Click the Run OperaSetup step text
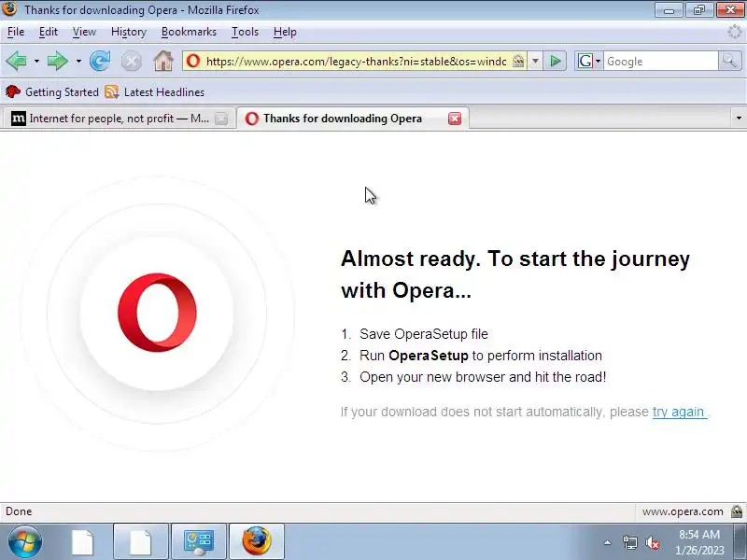 pos(481,356)
